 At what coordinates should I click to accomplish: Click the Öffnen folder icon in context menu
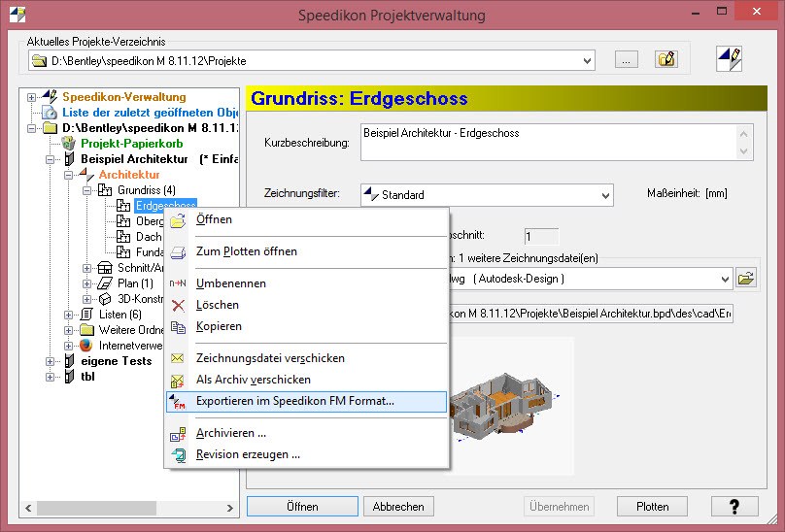[x=178, y=220]
